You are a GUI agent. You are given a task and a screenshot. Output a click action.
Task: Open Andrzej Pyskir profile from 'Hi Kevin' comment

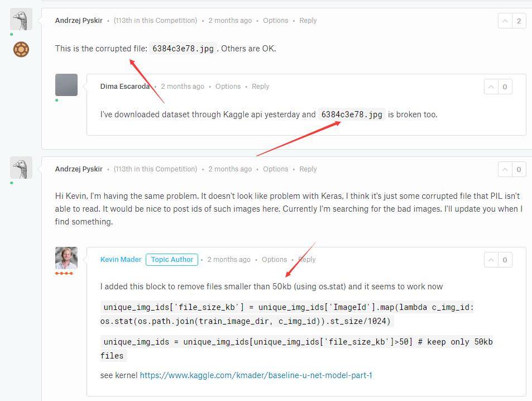pos(79,169)
